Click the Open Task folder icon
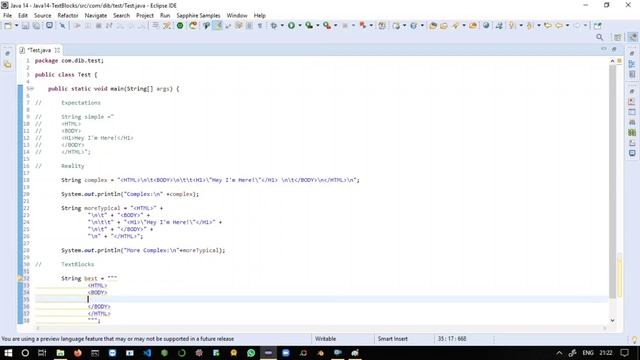Viewport: 640px width, 360px height. 444,26
